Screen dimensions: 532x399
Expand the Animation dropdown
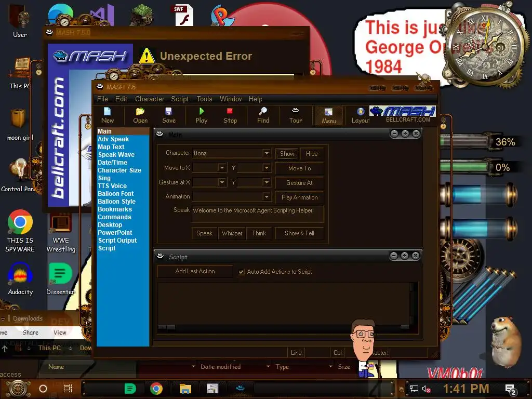(267, 197)
